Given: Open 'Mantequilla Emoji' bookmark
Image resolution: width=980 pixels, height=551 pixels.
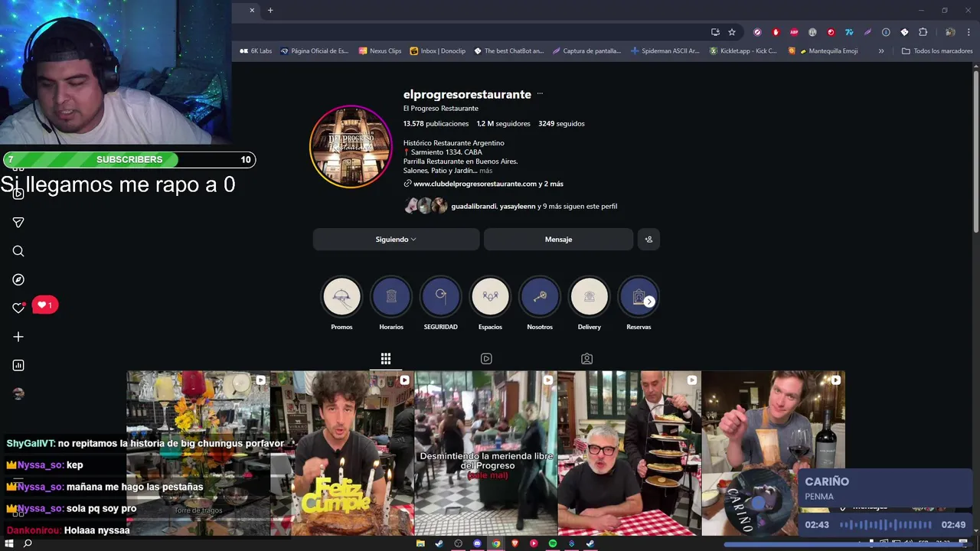Looking at the screenshot, I should [823, 51].
